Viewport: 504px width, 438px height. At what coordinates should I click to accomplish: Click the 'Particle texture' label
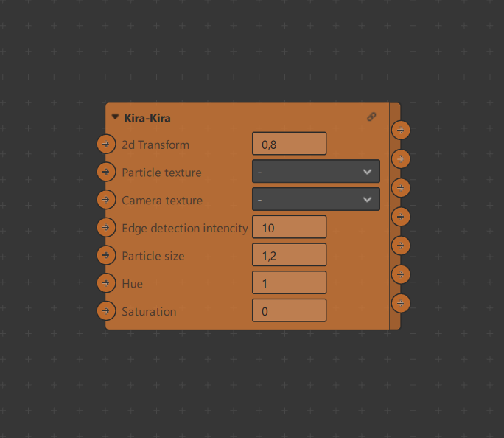161,173
